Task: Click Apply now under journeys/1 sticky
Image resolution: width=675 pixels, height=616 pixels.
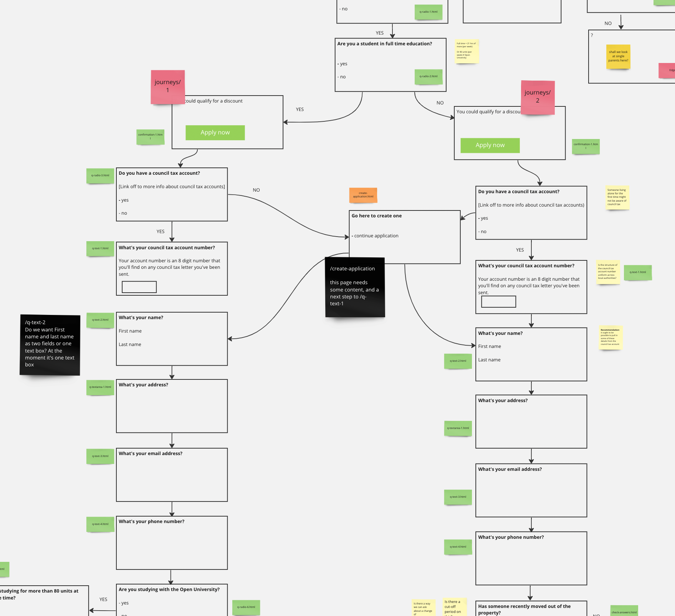Action: point(215,132)
